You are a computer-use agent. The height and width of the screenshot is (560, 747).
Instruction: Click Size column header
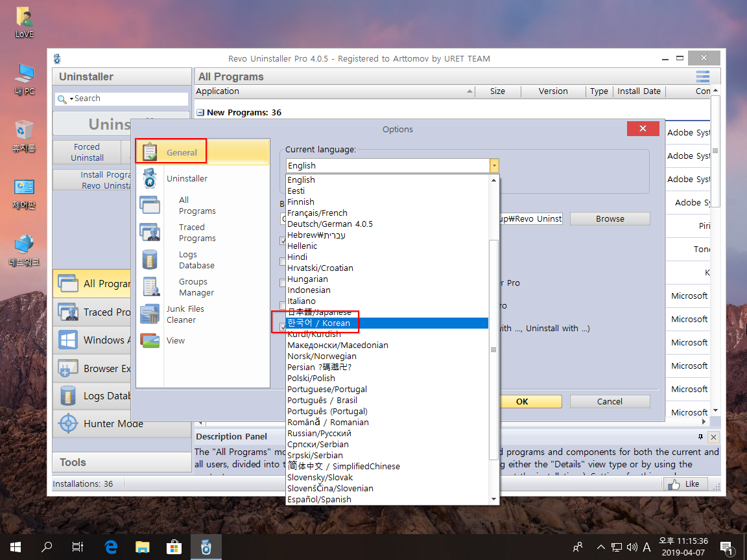click(497, 91)
